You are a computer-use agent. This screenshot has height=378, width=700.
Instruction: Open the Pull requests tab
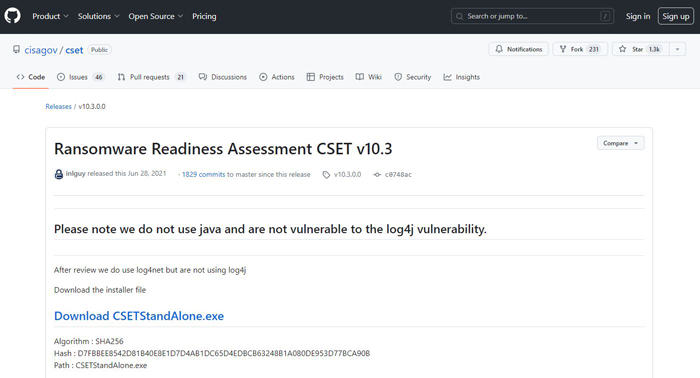(x=152, y=77)
